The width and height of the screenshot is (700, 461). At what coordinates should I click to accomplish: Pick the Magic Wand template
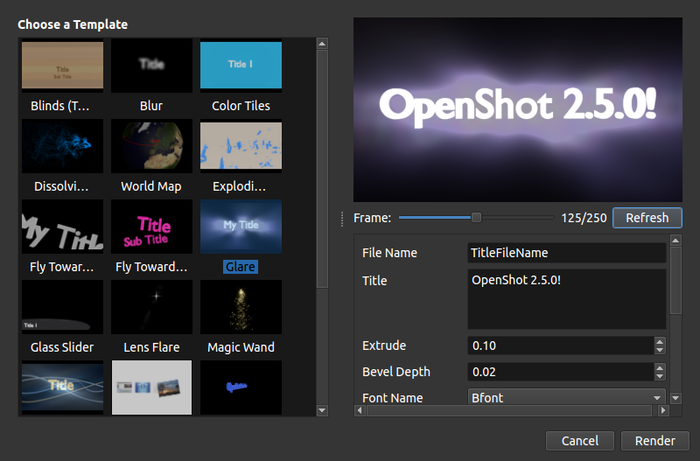241,308
